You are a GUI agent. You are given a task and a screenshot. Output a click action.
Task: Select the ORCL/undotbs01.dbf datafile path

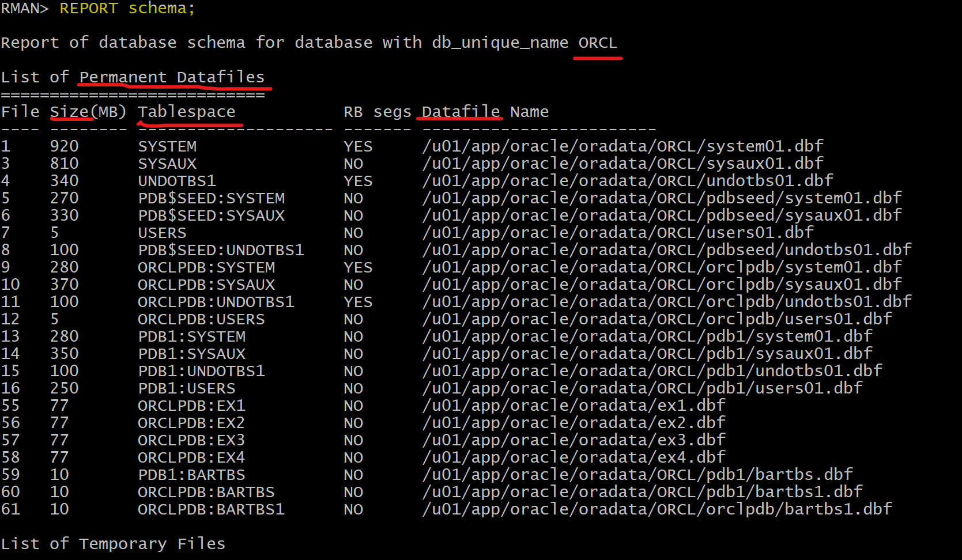point(628,181)
